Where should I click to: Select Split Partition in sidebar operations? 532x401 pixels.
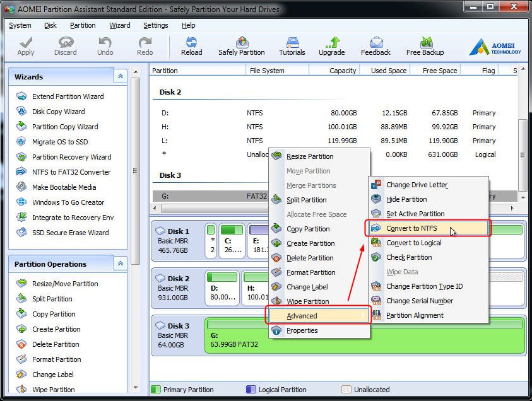[52, 299]
